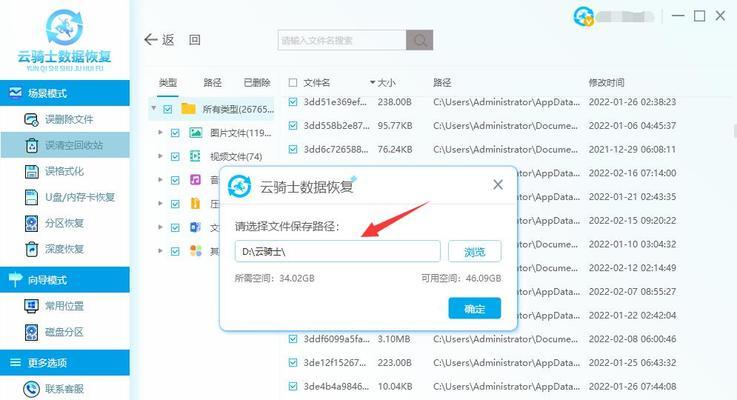
Task: Toggle the 视频文件 checkbox
Action: (x=175, y=157)
